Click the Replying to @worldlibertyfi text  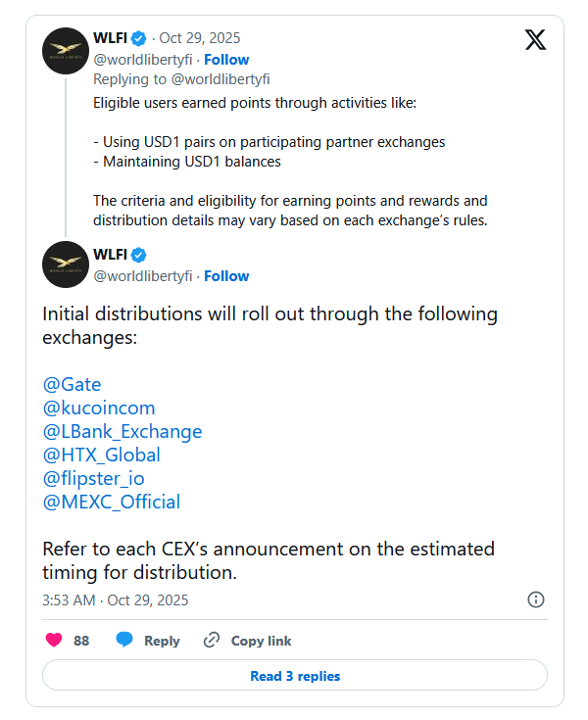tap(181, 78)
